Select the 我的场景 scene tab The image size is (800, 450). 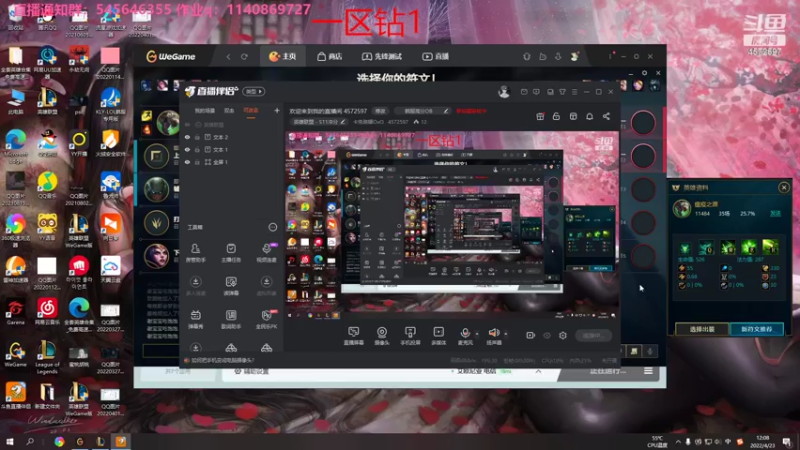205,111
